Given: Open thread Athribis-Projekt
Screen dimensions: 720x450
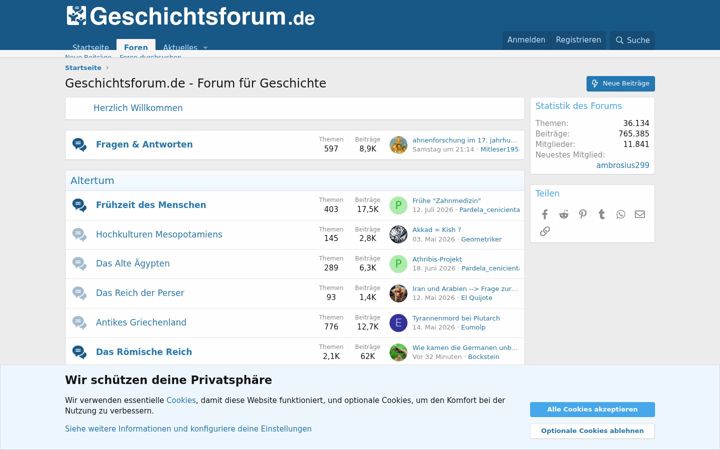Looking at the screenshot, I should click(437, 259).
